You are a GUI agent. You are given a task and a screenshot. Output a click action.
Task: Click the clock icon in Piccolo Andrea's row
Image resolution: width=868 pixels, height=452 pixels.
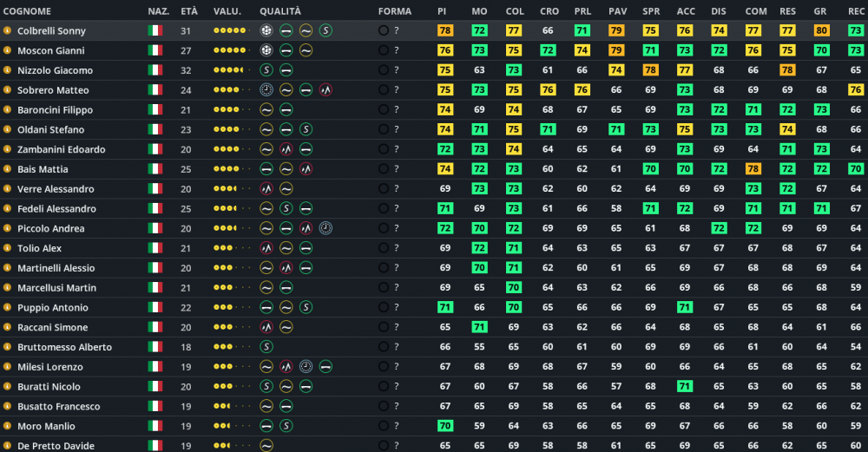point(325,228)
